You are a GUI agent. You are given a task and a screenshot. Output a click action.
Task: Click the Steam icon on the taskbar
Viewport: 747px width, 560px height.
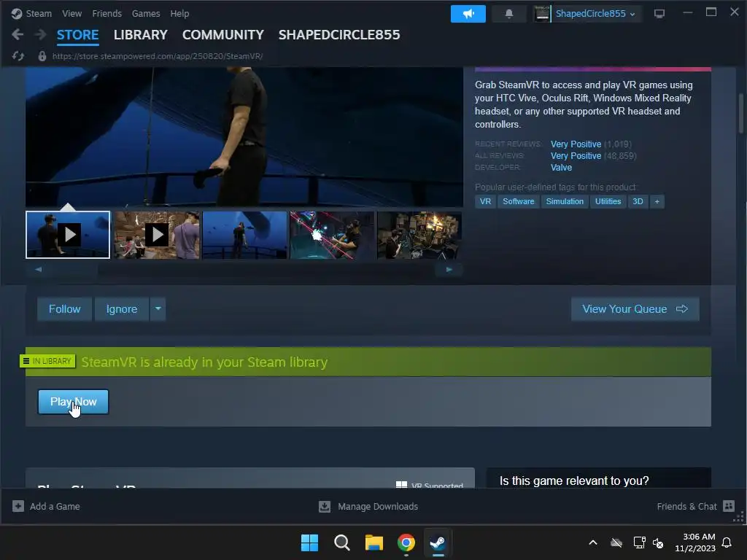[438, 542]
